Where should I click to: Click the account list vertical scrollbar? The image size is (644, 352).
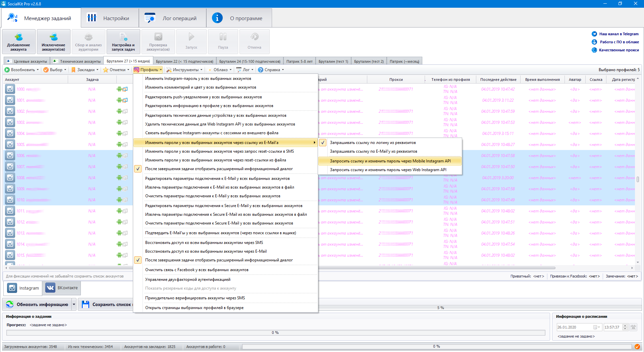(x=638, y=179)
